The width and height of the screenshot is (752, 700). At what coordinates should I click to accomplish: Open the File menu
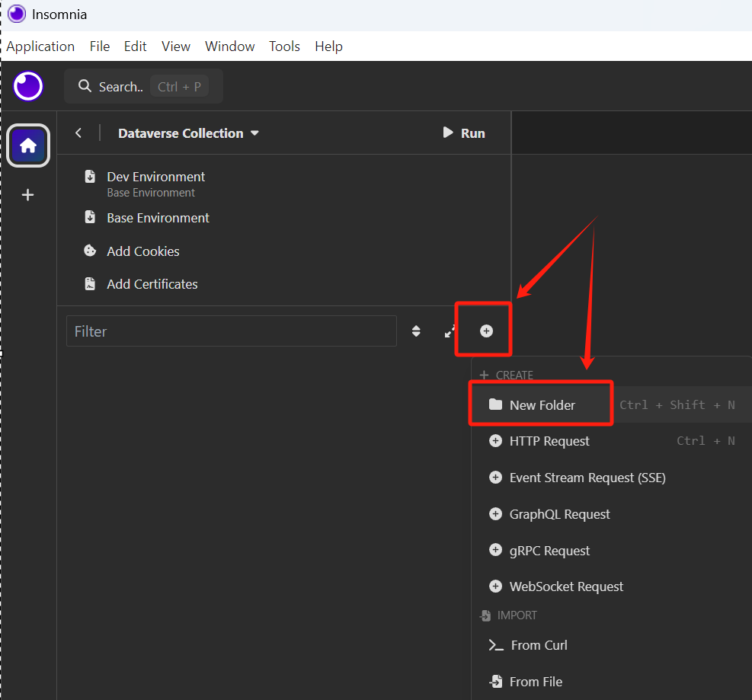[100, 46]
